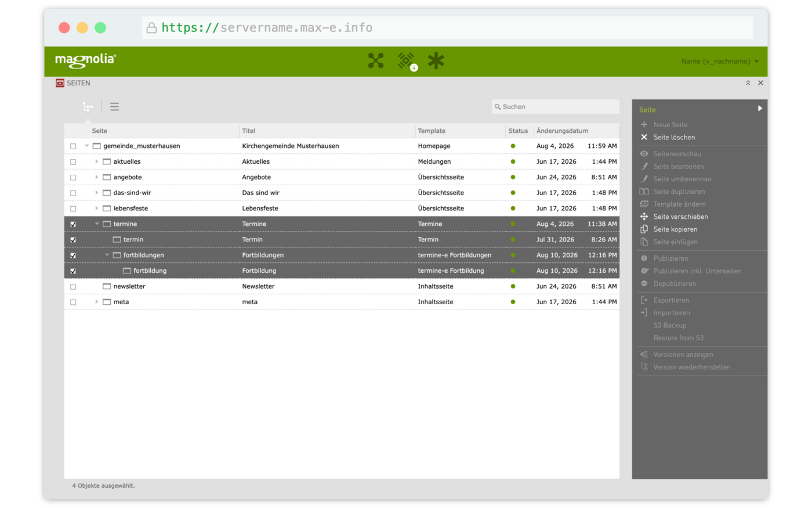Viewport: 812px width, 508px height.
Task: Click the icon beside Template ändern
Action: click(x=644, y=204)
